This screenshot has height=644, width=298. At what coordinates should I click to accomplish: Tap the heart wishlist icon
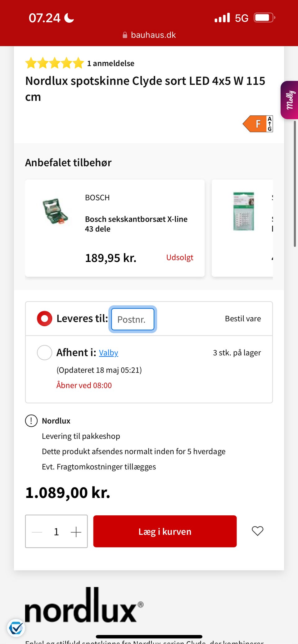click(x=257, y=531)
